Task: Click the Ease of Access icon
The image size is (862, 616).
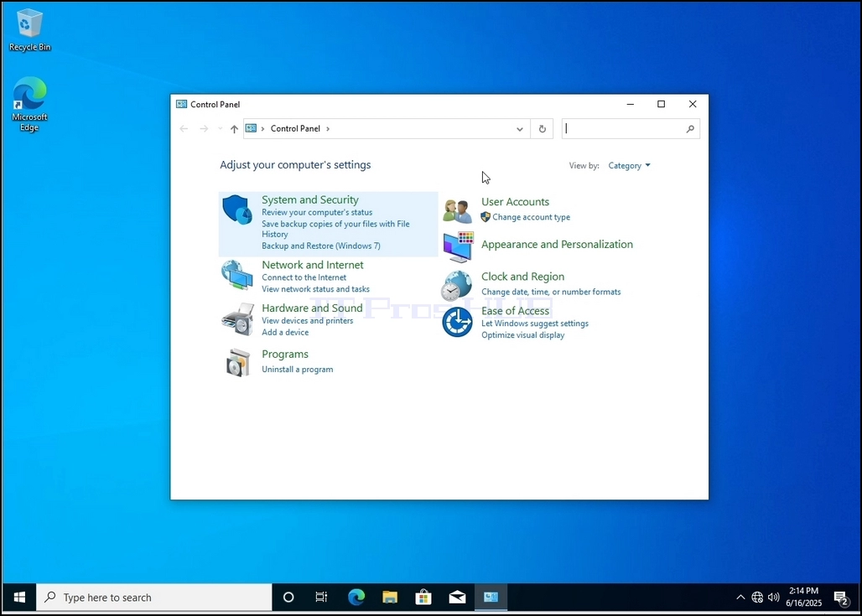Action: tap(457, 322)
